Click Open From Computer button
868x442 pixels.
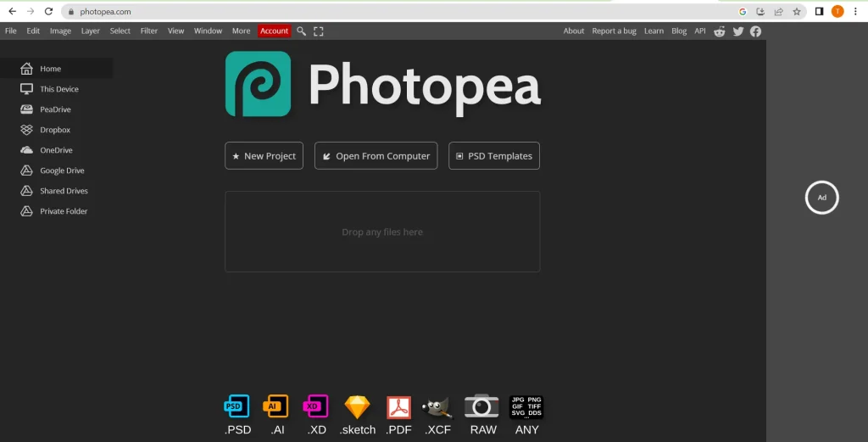[x=376, y=155]
